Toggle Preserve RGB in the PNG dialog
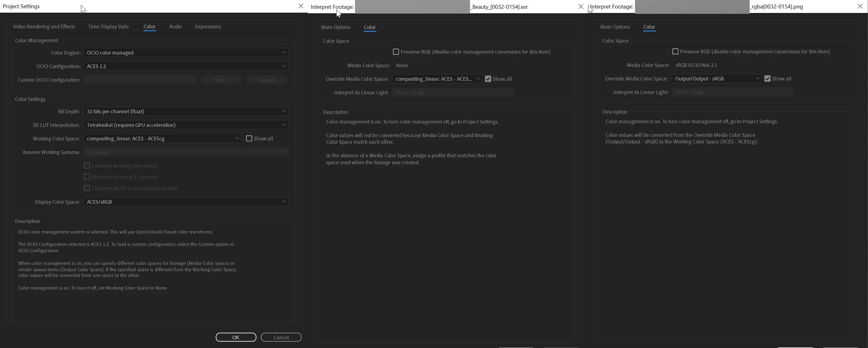868x348 pixels. click(675, 51)
